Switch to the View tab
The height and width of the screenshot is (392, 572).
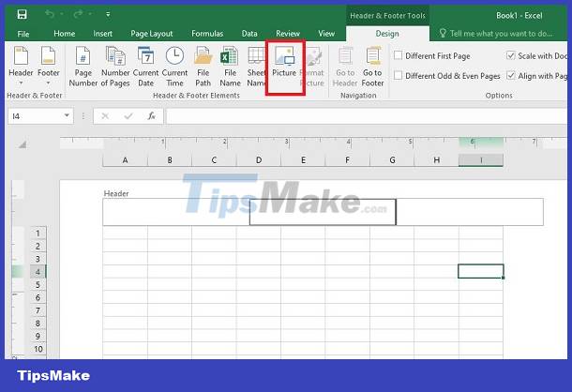click(326, 34)
